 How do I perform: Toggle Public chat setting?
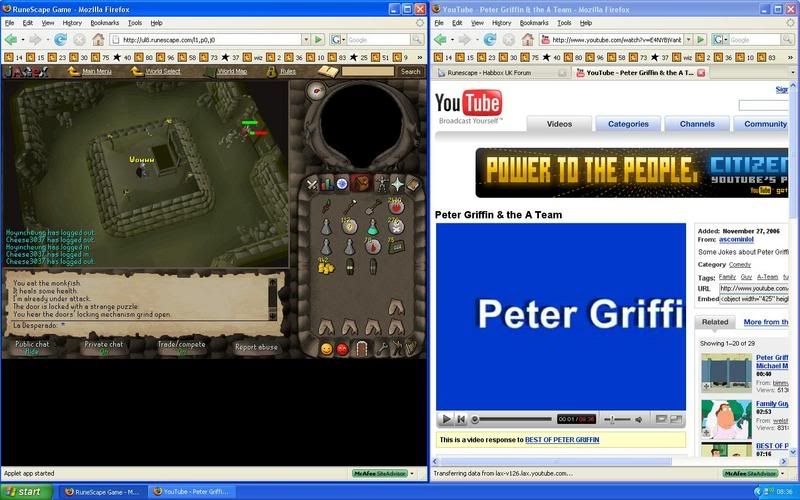click(32, 347)
